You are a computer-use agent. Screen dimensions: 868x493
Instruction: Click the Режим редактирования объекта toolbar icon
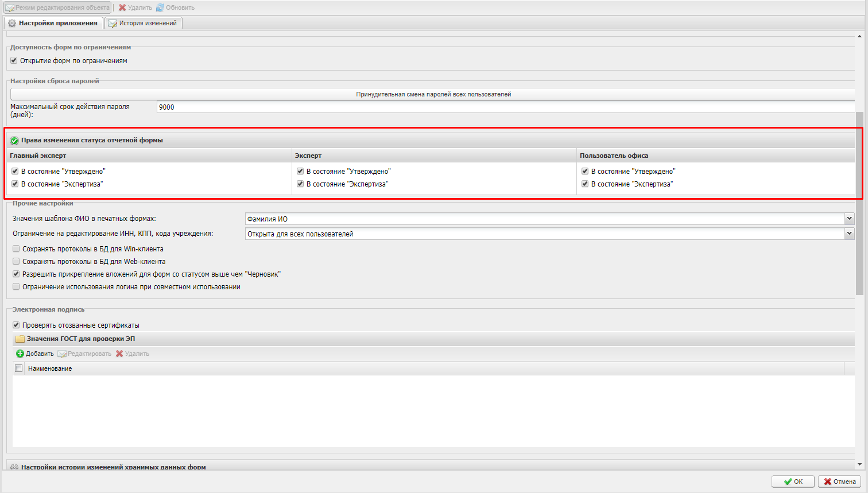coord(10,7)
